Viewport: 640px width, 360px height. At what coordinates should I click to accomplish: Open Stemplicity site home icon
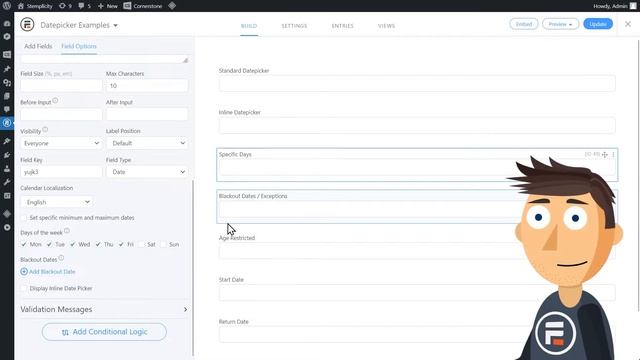point(21,6)
